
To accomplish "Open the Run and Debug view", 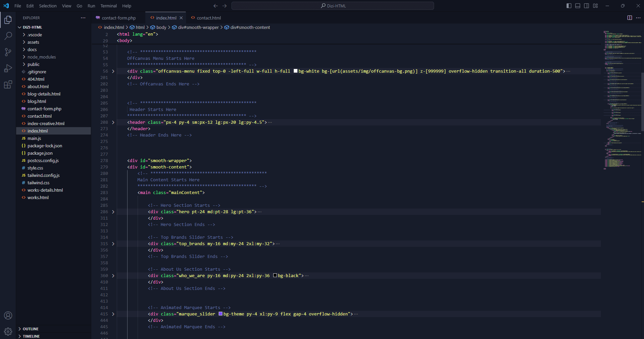I will click(8, 68).
